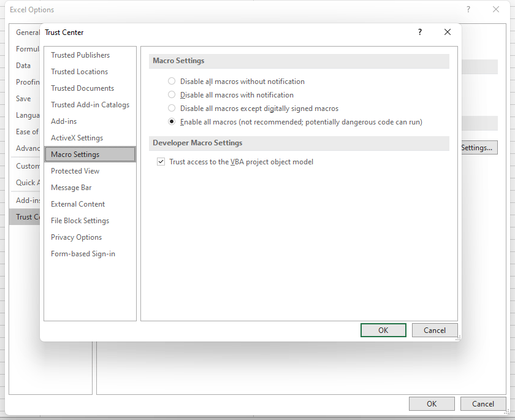The height and width of the screenshot is (420, 515).
Task: Click Excel Options help question mark
Action: pos(468,10)
